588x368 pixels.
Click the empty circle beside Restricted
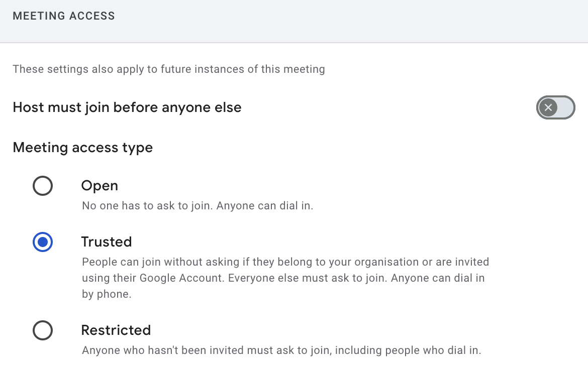[43, 330]
